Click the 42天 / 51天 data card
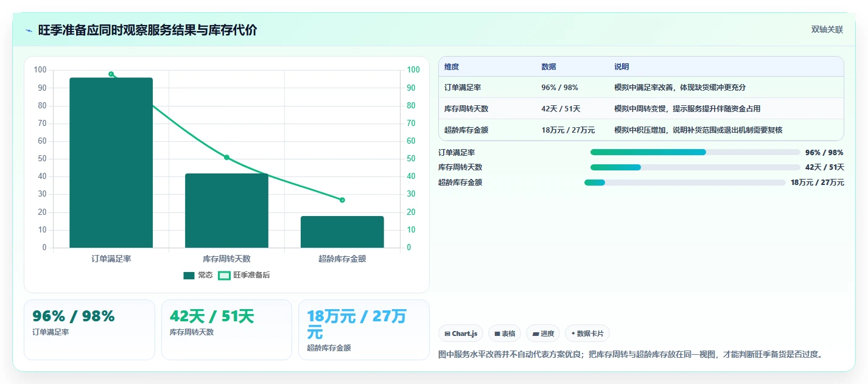The image size is (868, 384). (x=226, y=330)
